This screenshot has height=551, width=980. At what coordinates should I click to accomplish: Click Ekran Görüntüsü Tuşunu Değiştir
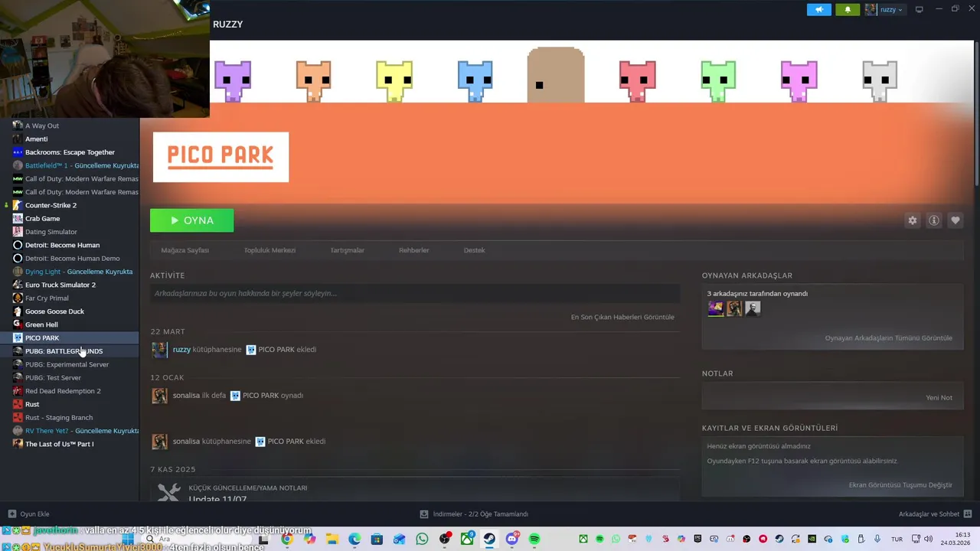click(x=900, y=484)
